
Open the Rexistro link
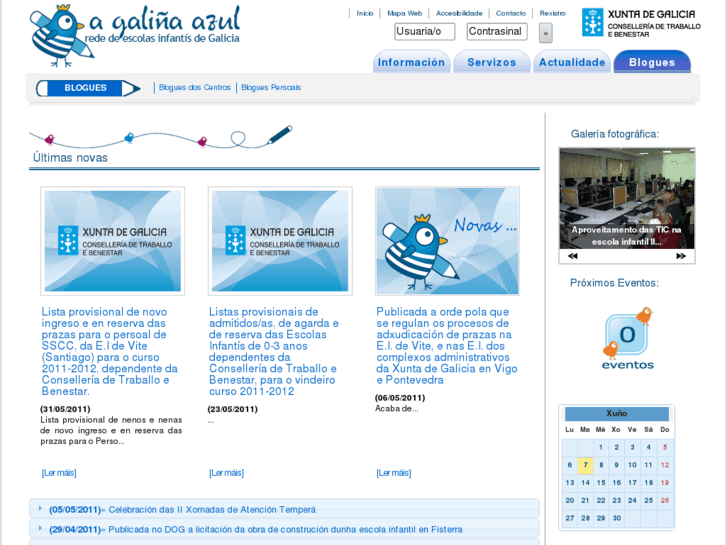point(552,13)
